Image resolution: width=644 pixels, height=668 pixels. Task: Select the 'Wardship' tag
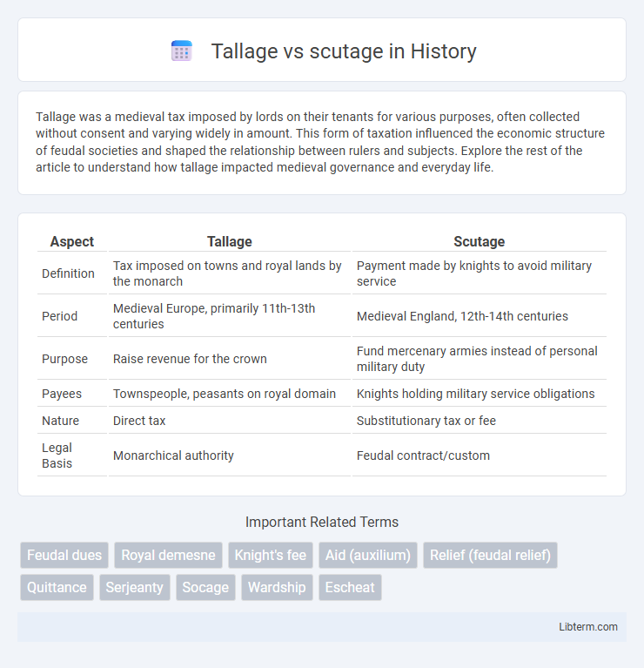click(x=277, y=588)
